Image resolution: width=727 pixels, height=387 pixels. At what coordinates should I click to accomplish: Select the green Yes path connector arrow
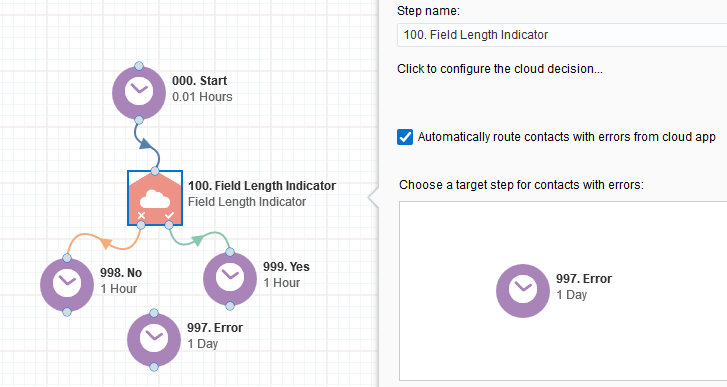click(197, 240)
